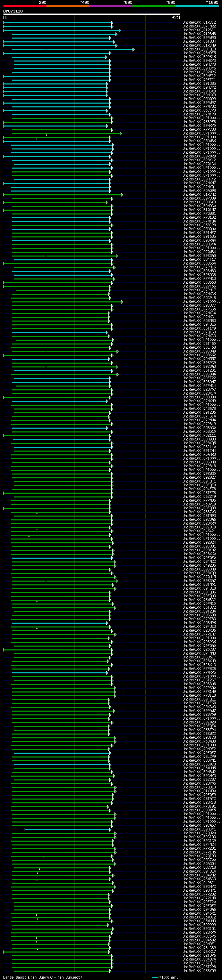Viewport: 222px width, 980px height.
Task: Select the UniRef100_B9R999 label
Action: point(199,925)
